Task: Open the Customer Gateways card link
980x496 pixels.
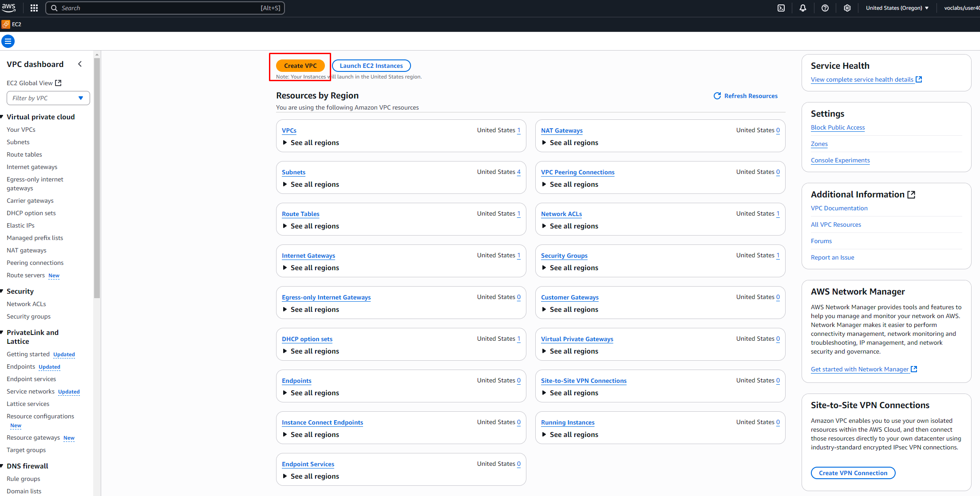Action: point(570,297)
